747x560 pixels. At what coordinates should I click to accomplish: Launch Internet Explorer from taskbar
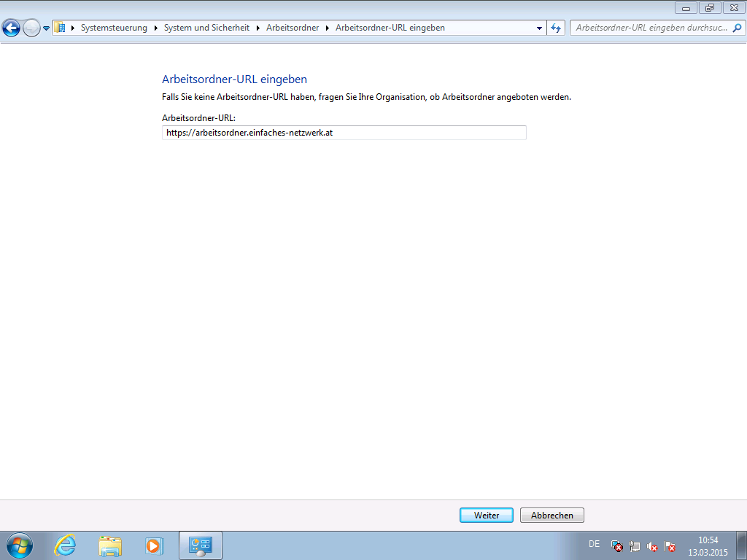click(x=65, y=545)
